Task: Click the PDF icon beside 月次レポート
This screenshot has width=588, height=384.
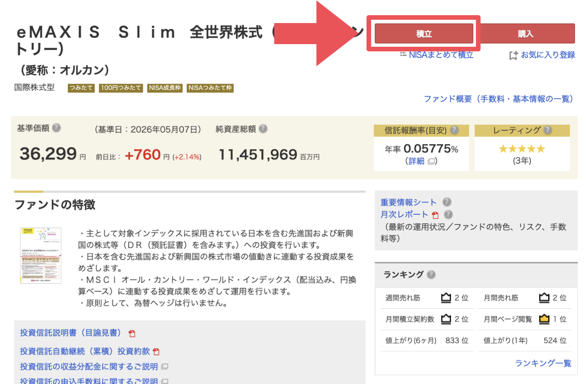Action: coord(435,215)
